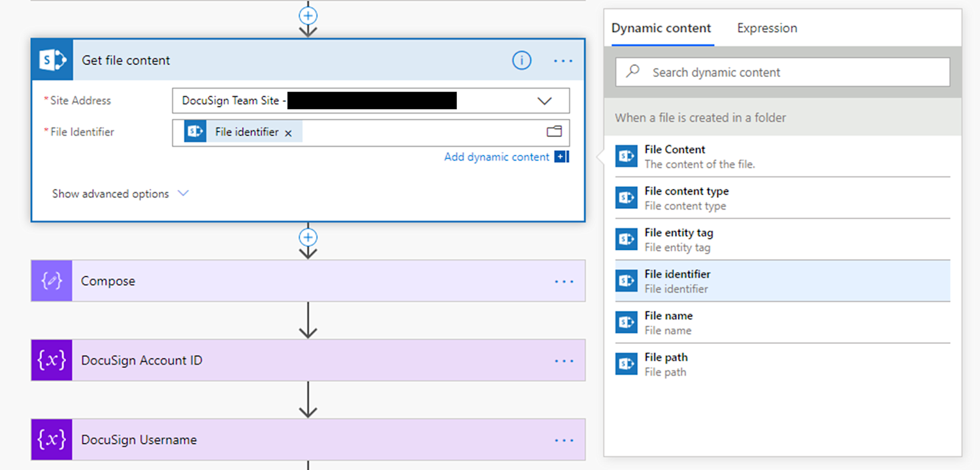Viewport: 980px width, 470px height.
Task: Switch to the Dynamic content tab
Action: [x=661, y=28]
